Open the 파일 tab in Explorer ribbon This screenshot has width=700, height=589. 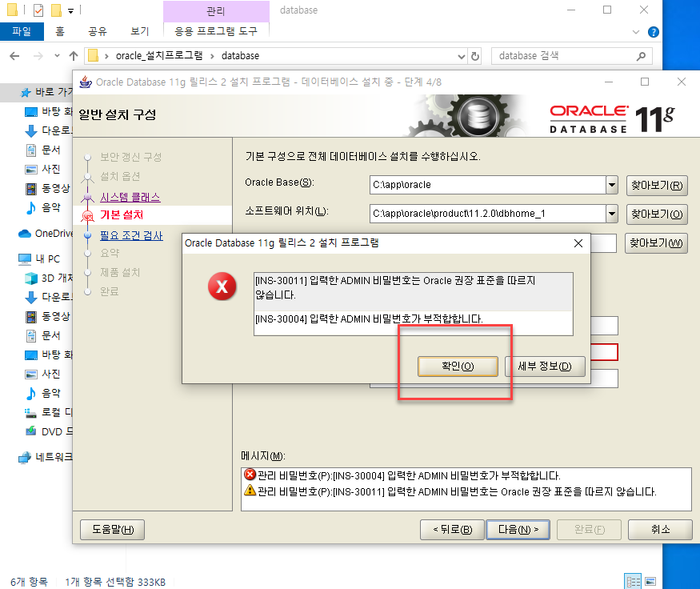(22, 31)
